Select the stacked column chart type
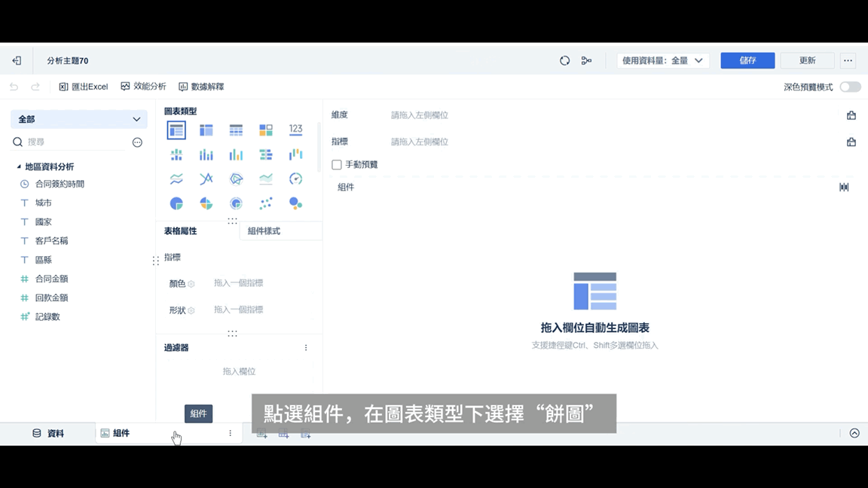This screenshot has height=488, width=868. [206, 154]
